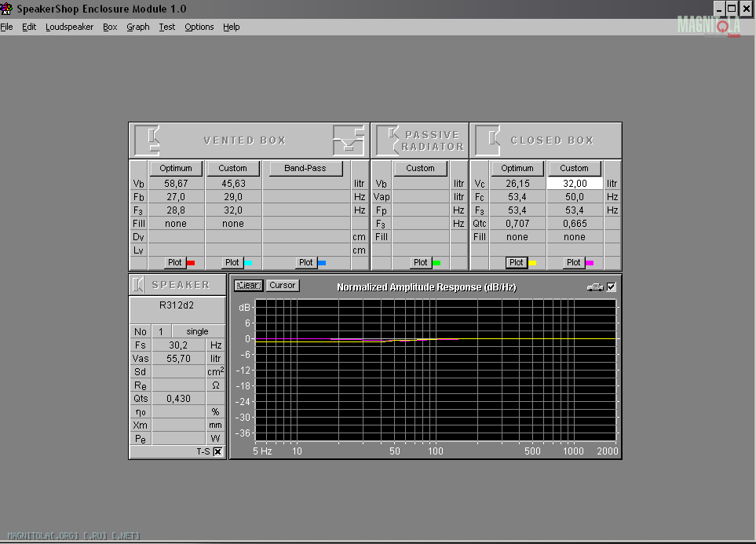Clear the graph with the Clear button
Screen dimensions: 756x544
point(248,286)
